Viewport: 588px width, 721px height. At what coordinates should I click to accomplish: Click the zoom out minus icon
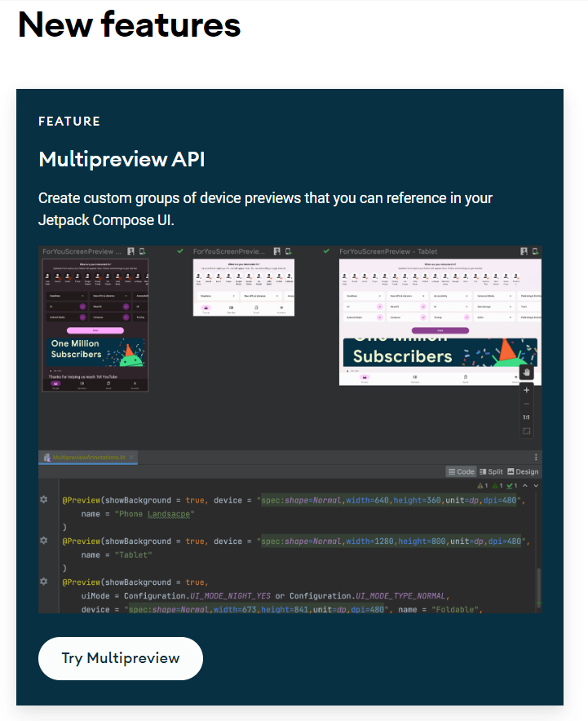tap(526, 404)
